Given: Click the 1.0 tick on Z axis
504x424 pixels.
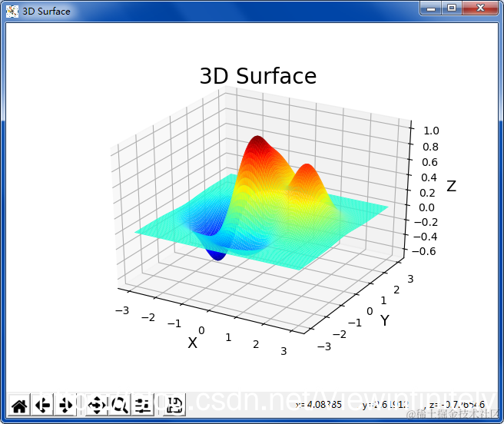Looking at the screenshot, I should pos(431,131).
